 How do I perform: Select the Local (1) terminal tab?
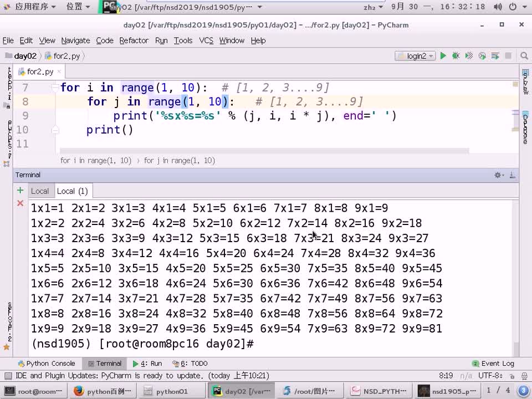(72, 191)
